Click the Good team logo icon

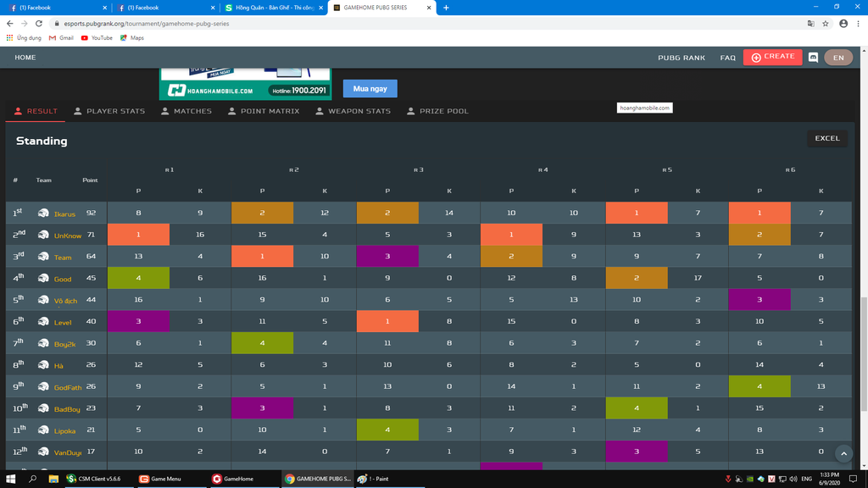pyautogui.click(x=43, y=278)
